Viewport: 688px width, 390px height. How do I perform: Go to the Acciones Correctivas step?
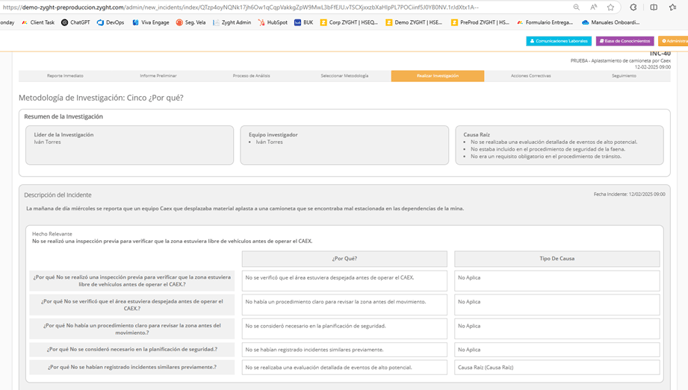530,76
